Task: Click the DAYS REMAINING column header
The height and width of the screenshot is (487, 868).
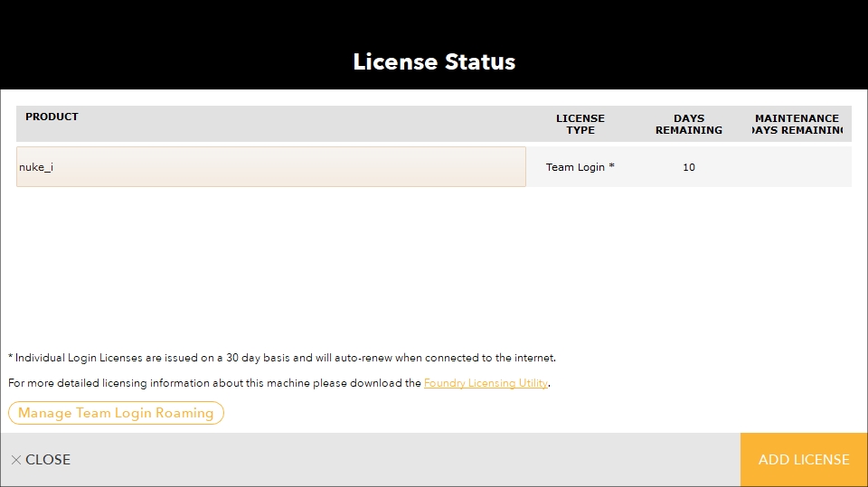Action: [688, 124]
